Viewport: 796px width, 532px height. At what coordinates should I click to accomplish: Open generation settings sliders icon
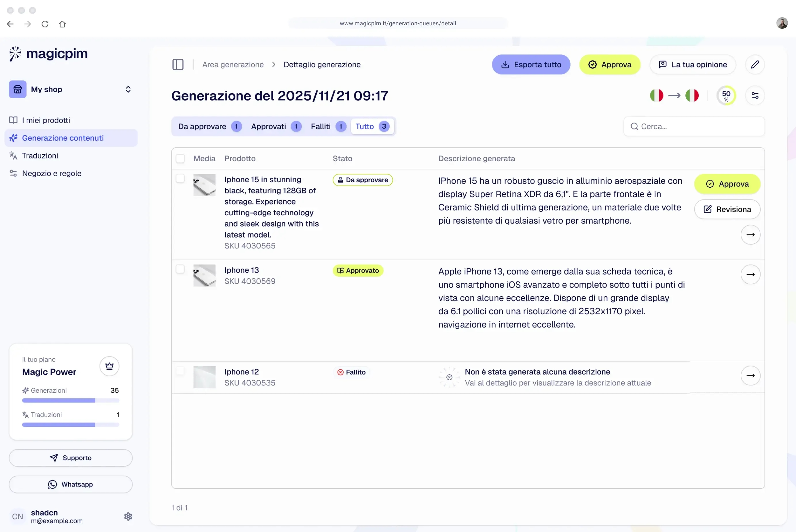[755, 96]
